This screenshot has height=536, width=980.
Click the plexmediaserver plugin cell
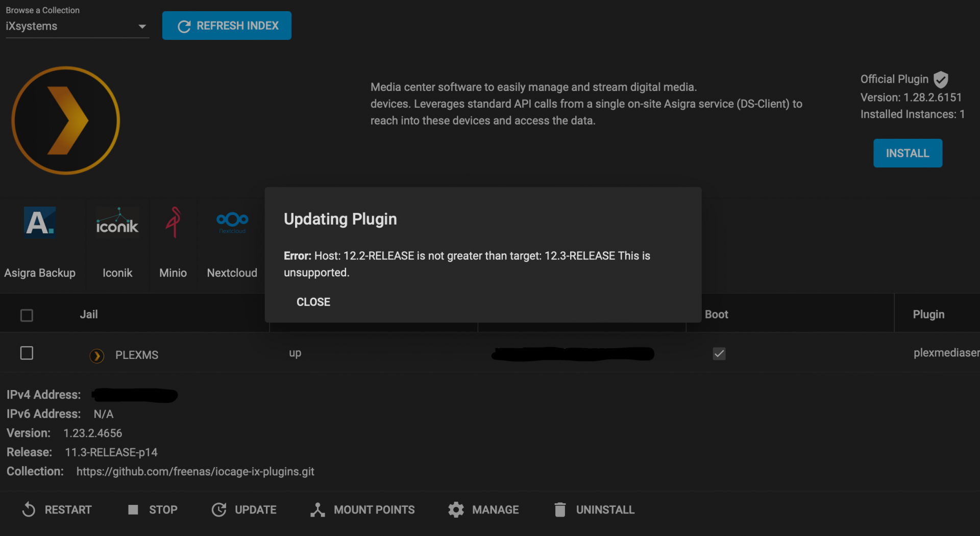click(x=946, y=353)
